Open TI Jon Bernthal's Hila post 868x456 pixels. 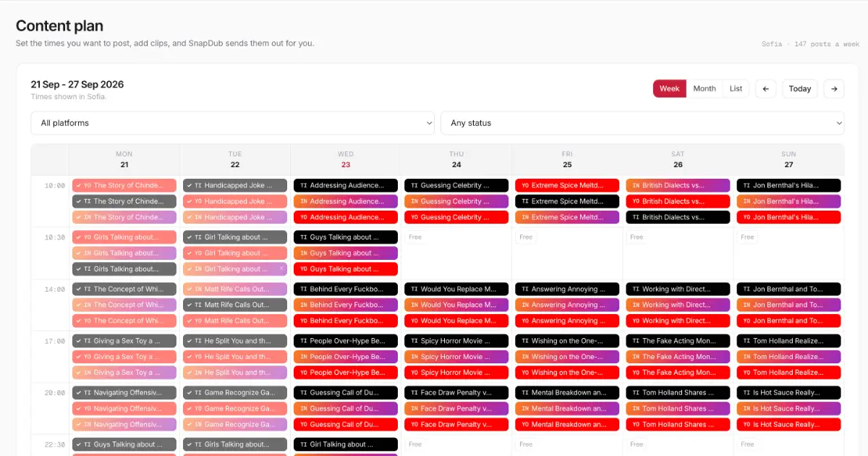[x=789, y=185]
